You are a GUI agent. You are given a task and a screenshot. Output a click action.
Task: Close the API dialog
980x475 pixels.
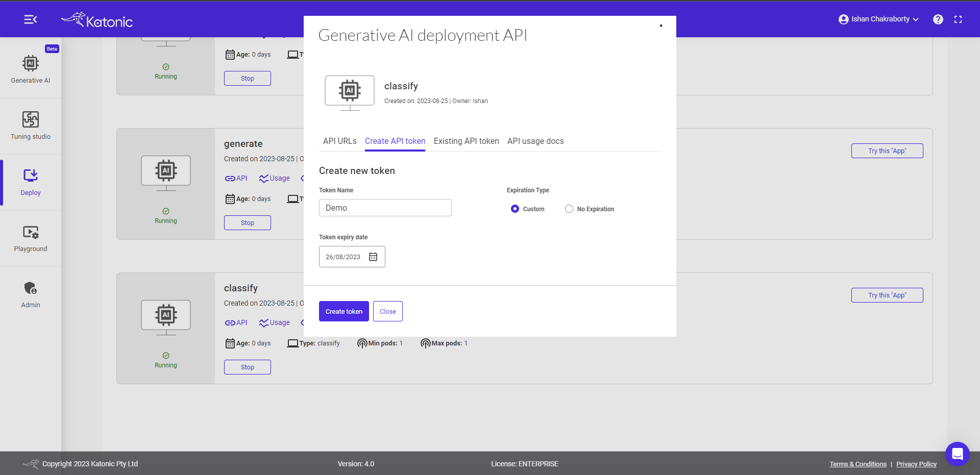point(388,311)
